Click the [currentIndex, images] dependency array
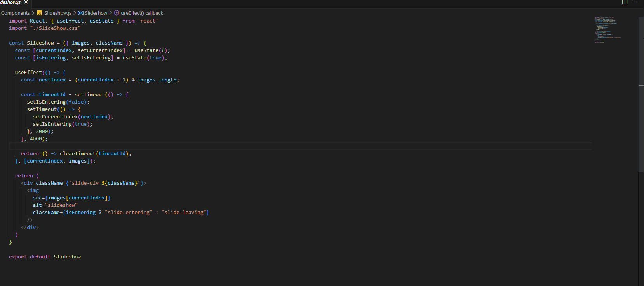The height and width of the screenshot is (286, 644). [57, 161]
